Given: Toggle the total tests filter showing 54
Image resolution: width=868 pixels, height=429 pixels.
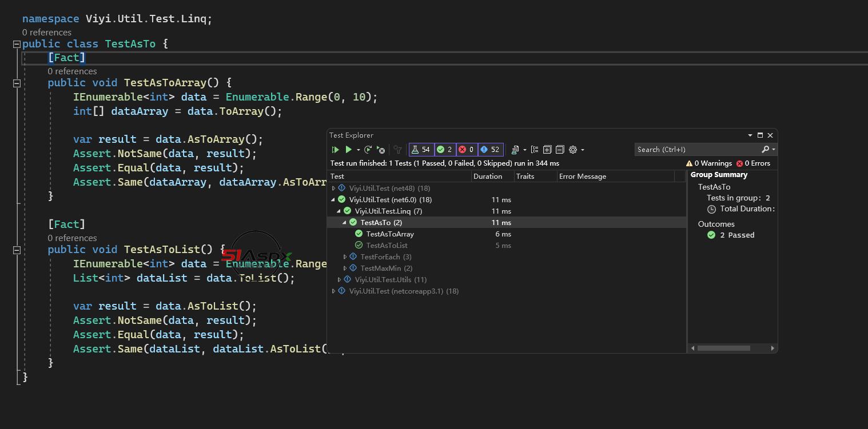Looking at the screenshot, I should pos(421,150).
